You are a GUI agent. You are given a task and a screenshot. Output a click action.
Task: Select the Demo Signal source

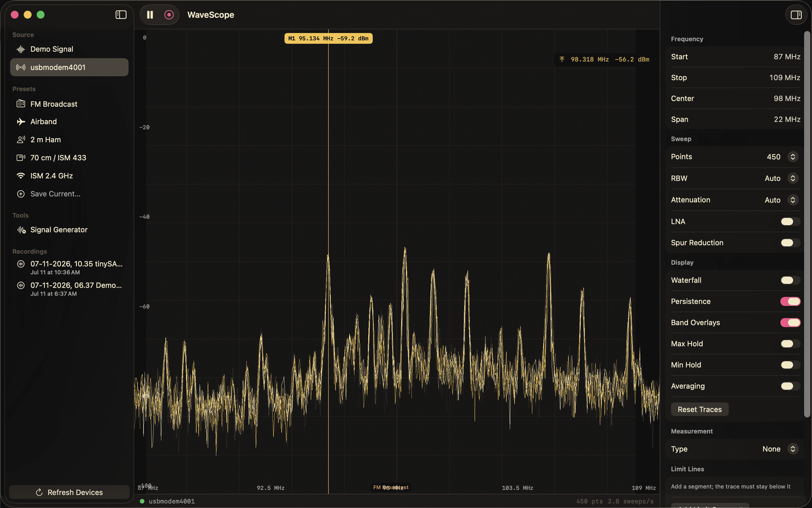coord(69,49)
